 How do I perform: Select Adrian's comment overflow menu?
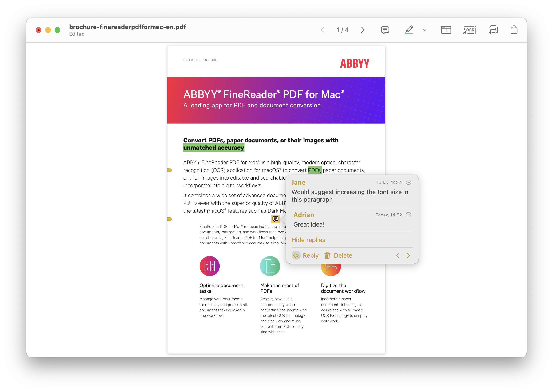point(408,215)
